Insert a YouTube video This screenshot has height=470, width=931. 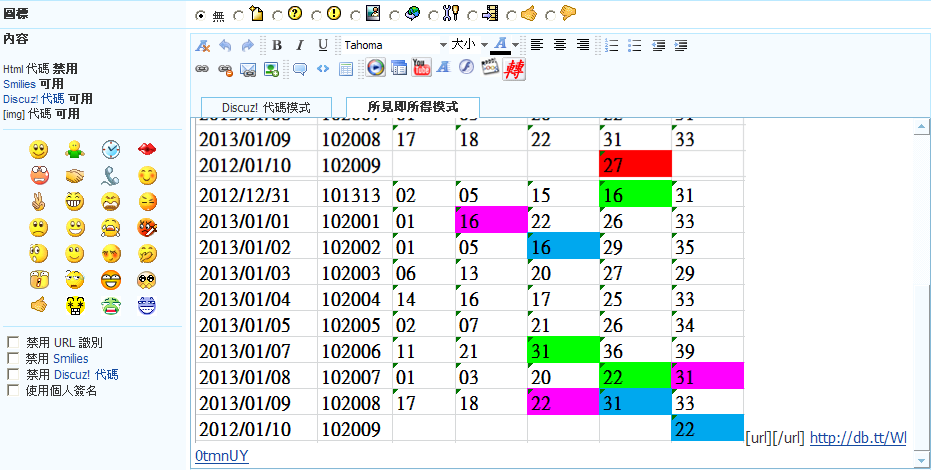coord(421,69)
